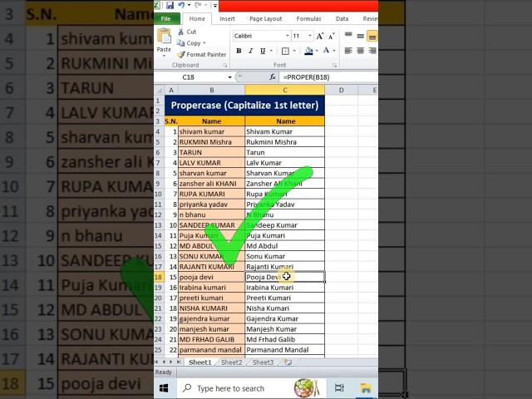
Task: Open the Formulas ribbon tab
Action: [308, 18]
